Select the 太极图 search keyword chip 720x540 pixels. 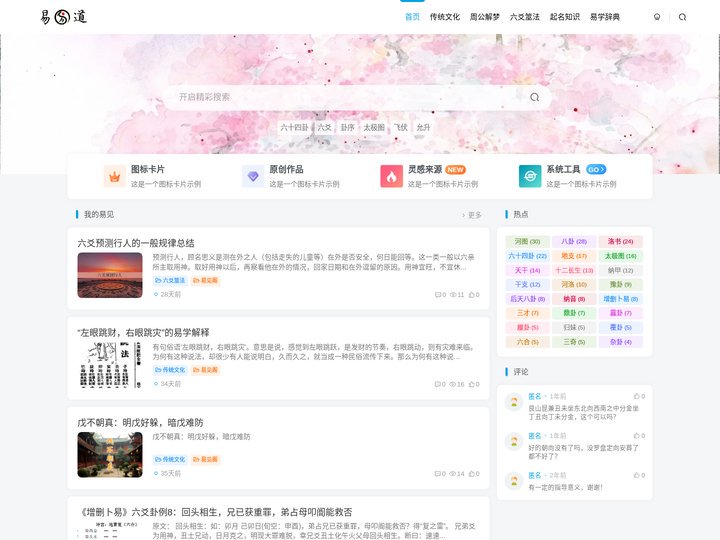[374, 127]
